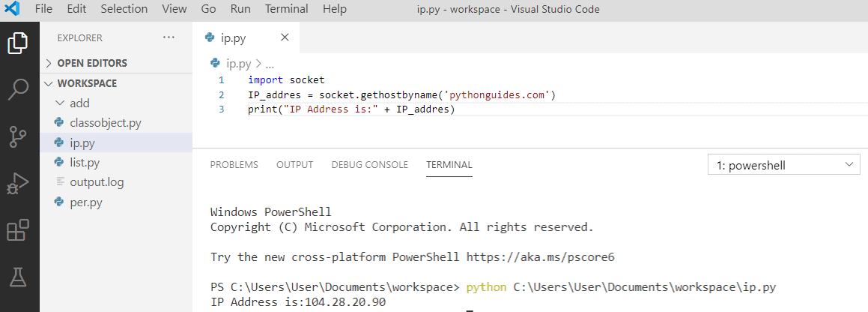Click the EXPLORER panel title
Viewport: 868px width, 312px height.
click(x=79, y=37)
